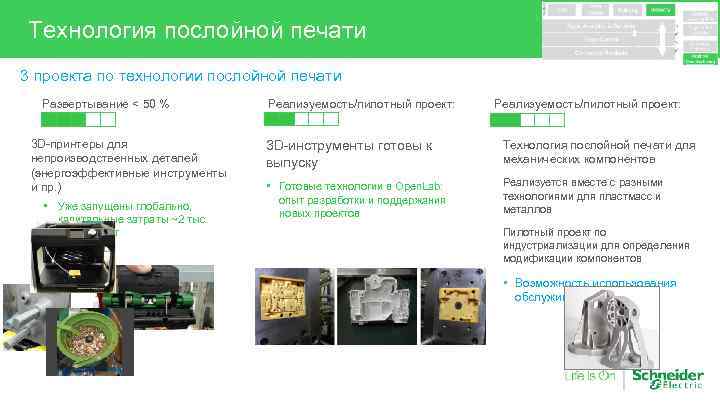
Task: Click the heading '3D-инструменты готовы к выпуску'
Action: click(x=349, y=154)
